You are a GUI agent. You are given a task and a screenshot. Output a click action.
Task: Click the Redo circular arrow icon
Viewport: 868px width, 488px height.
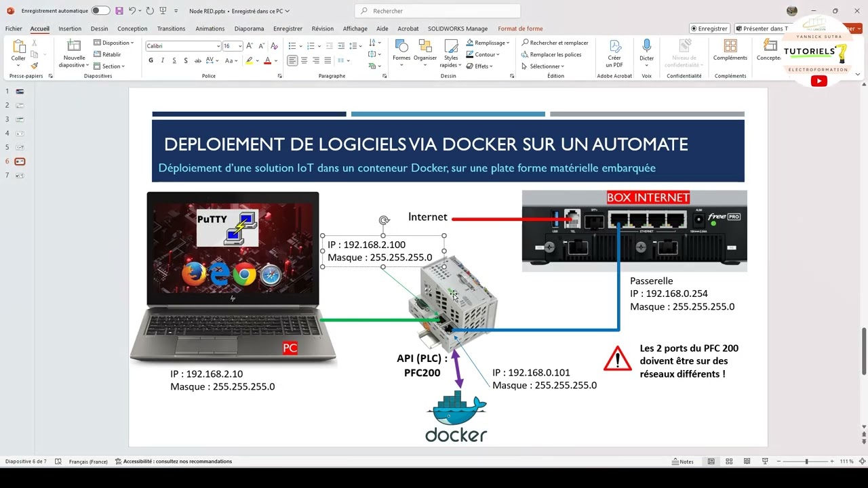pos(150,11)
